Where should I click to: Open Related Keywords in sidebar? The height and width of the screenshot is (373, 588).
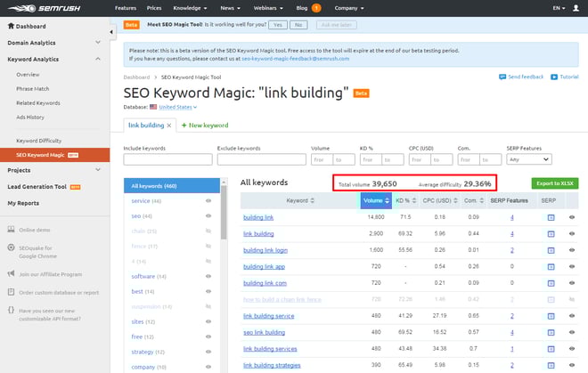pos(38,103)
